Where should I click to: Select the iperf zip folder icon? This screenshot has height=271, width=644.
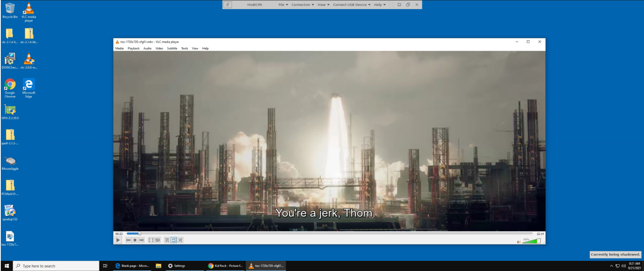pos(10,137)
